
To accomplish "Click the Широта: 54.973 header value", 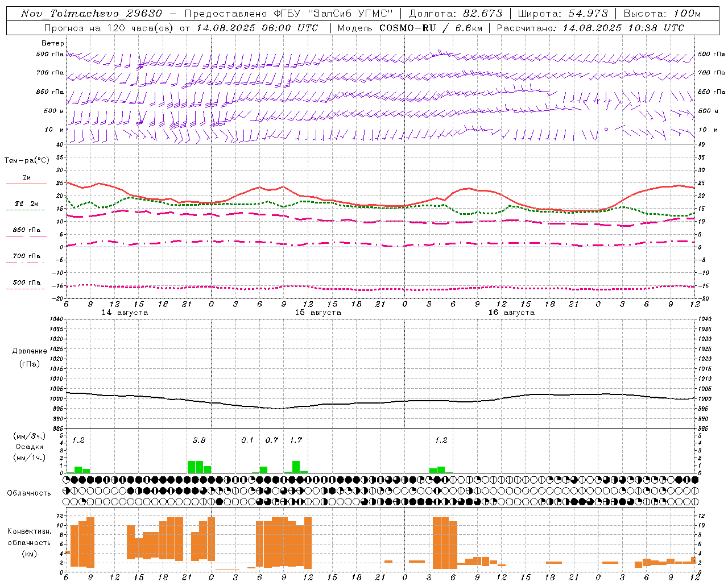I will pos(562,14).
